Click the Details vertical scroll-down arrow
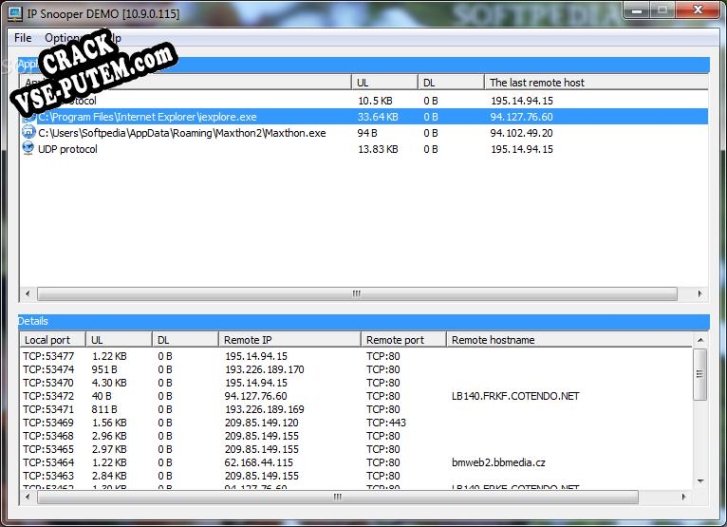 click(x=700, y=481)
